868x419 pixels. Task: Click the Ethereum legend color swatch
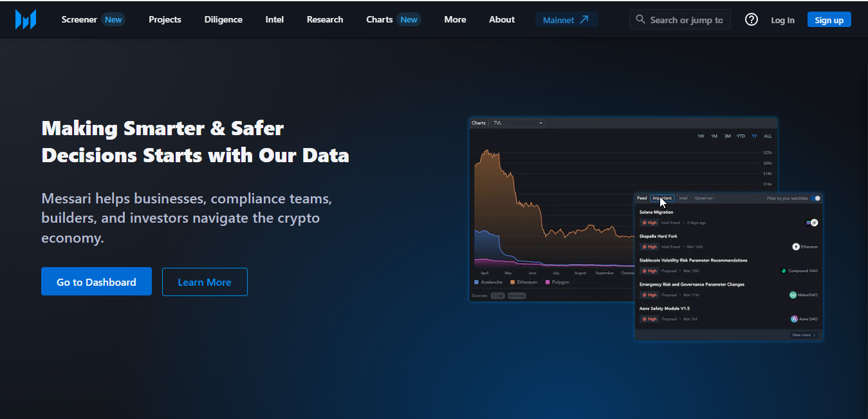tap(513, 282)
